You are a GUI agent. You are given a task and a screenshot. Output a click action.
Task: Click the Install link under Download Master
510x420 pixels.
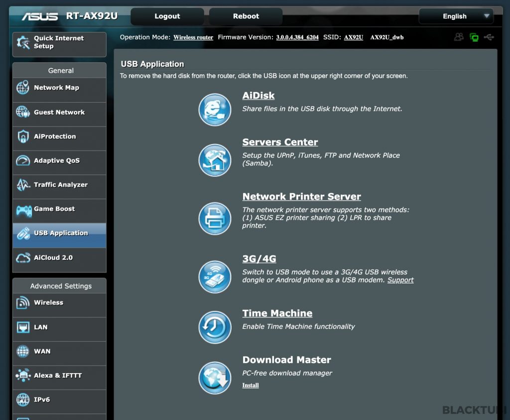click(251, 385)
